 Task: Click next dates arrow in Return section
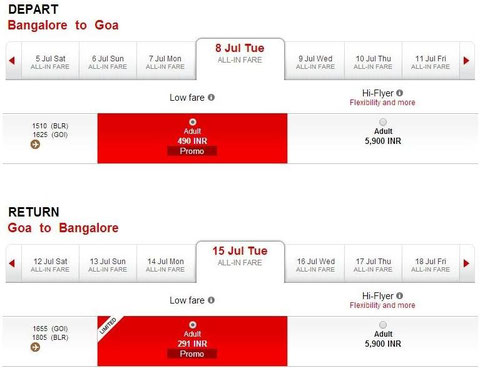point(466,263)
